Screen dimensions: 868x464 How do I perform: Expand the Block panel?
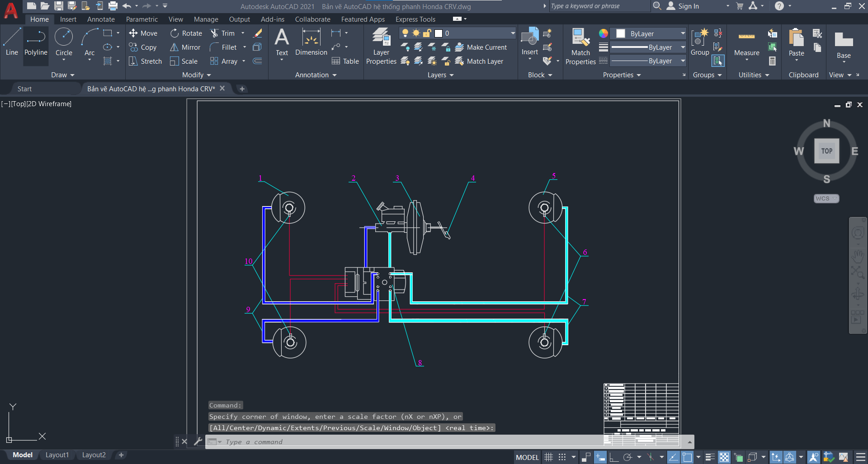540,75
